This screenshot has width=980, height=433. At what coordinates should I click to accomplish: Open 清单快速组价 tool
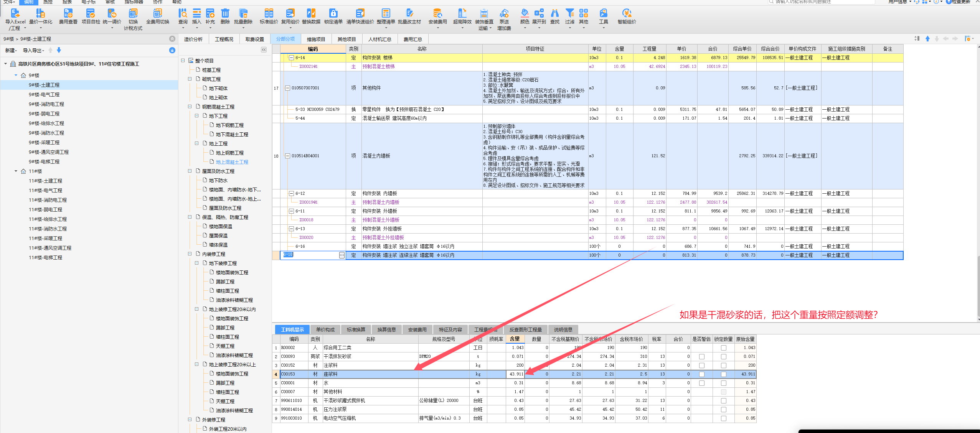pyautogui.click(x=360, y=16)
